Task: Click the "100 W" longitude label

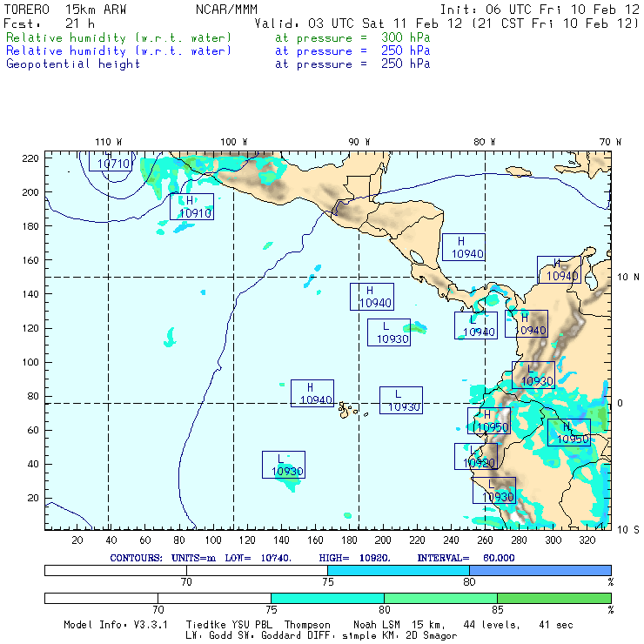Action: click(234, 142)
